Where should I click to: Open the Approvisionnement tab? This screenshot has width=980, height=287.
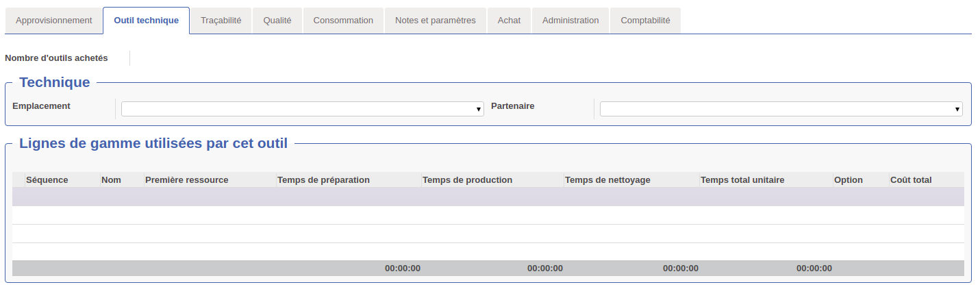[53, 21]
